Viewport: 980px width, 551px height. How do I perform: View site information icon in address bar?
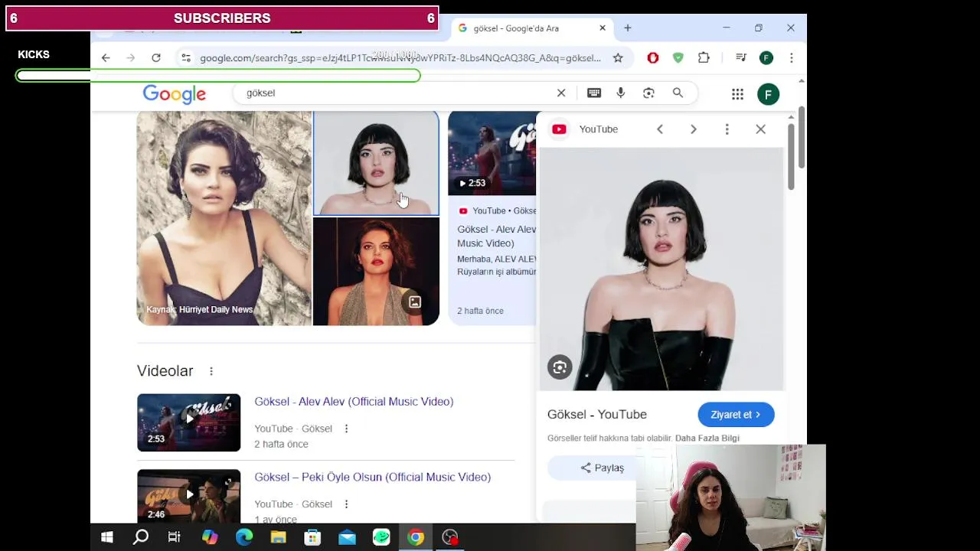pos(185,58)
